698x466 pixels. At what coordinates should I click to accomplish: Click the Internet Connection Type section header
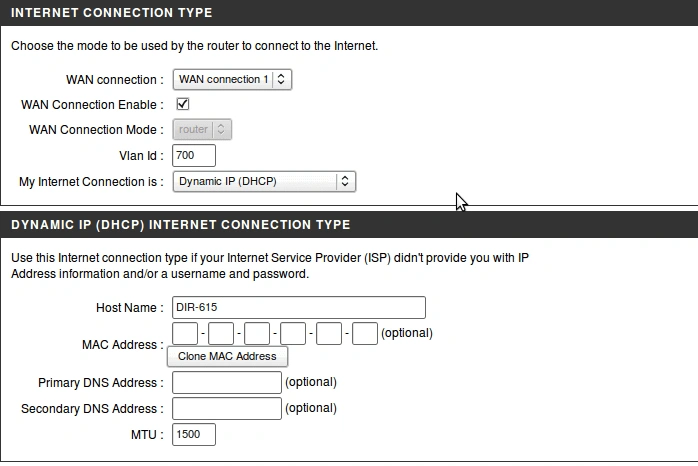[112, 13]
